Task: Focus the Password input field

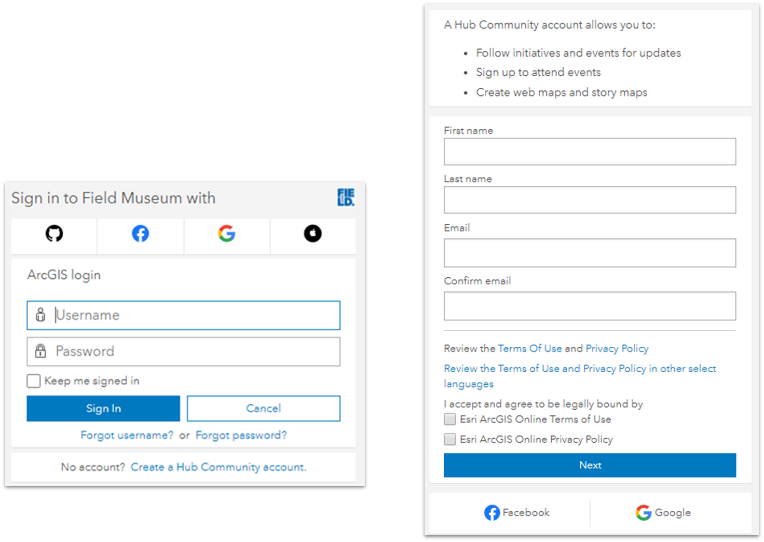Action: coord(184,351)
